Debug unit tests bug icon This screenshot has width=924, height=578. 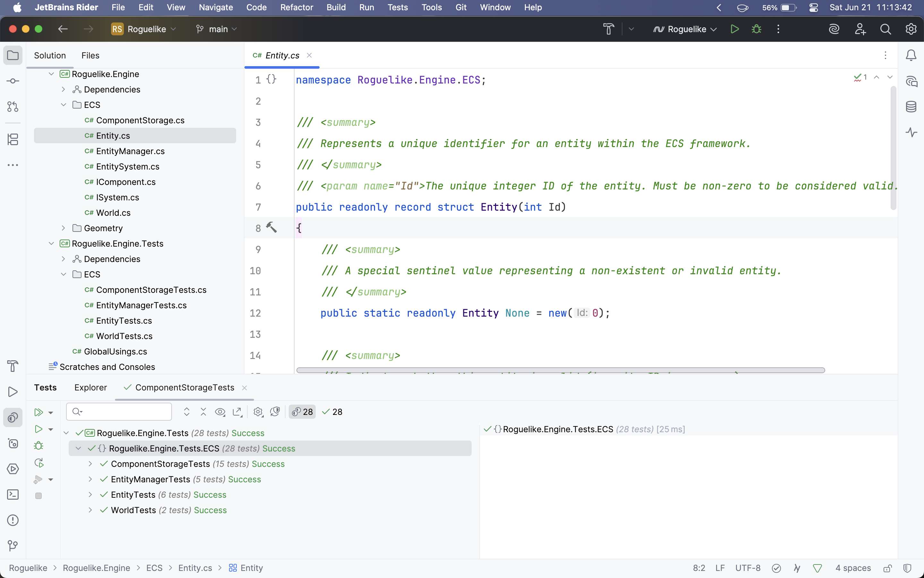[38, 446]
